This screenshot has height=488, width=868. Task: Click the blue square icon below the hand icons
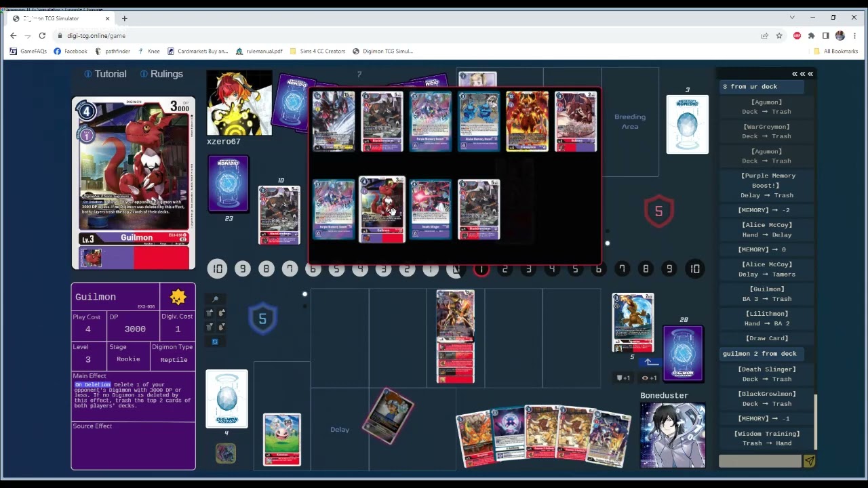coord(215,342)
